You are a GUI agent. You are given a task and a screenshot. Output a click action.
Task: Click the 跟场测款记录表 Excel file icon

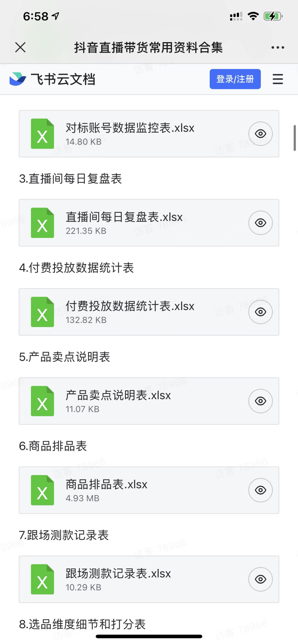point(42,579)
